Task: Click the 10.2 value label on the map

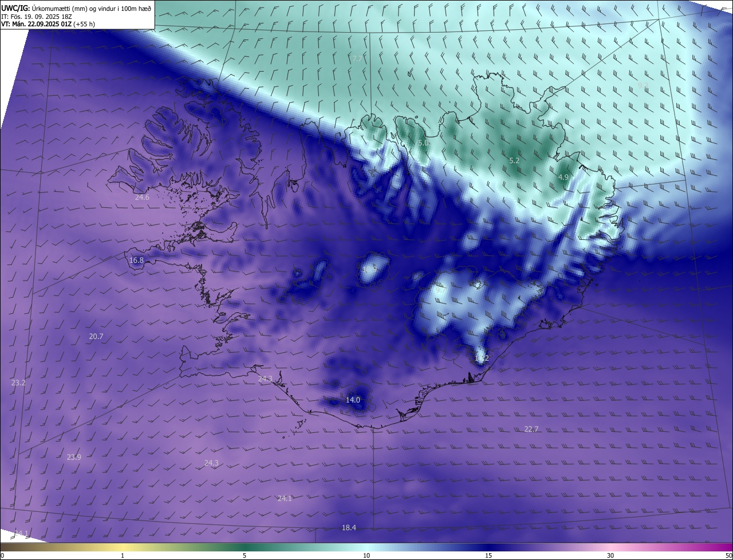Action: tap(482, 358)
